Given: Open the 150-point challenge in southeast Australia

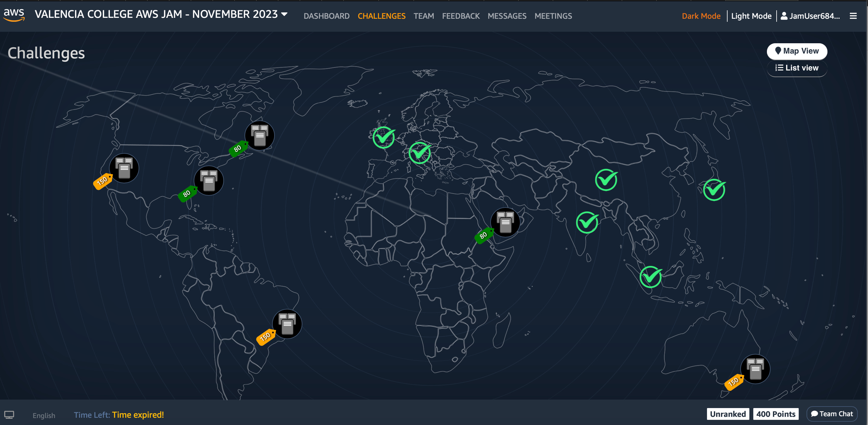Looking at the screenshot, I should (755, 369).
